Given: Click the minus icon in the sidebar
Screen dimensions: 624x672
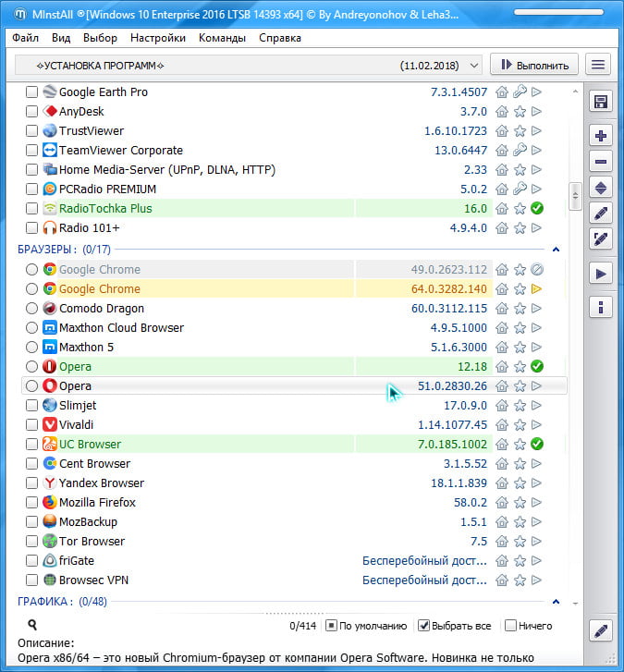Looking at the screenshot, I should 601,162.
